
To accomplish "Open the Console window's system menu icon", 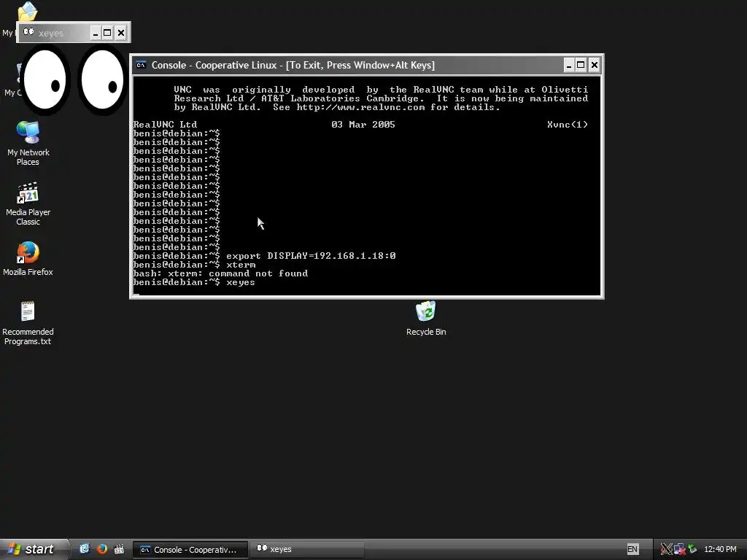I will tap(141, 65).
